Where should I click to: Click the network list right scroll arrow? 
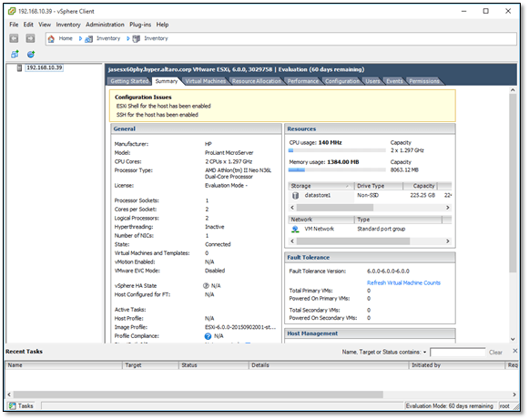pyautogui.click(x=448, y=241)
